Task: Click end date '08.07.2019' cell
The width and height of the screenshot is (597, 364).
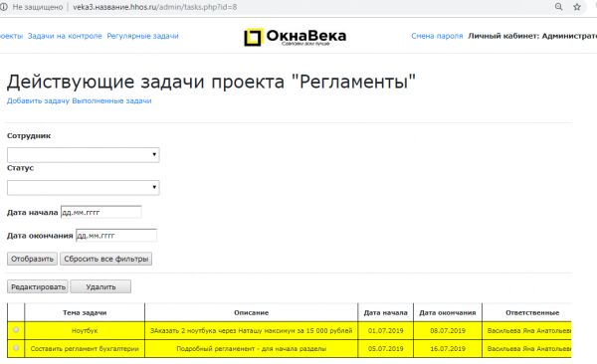Action: tap(448, 330)
